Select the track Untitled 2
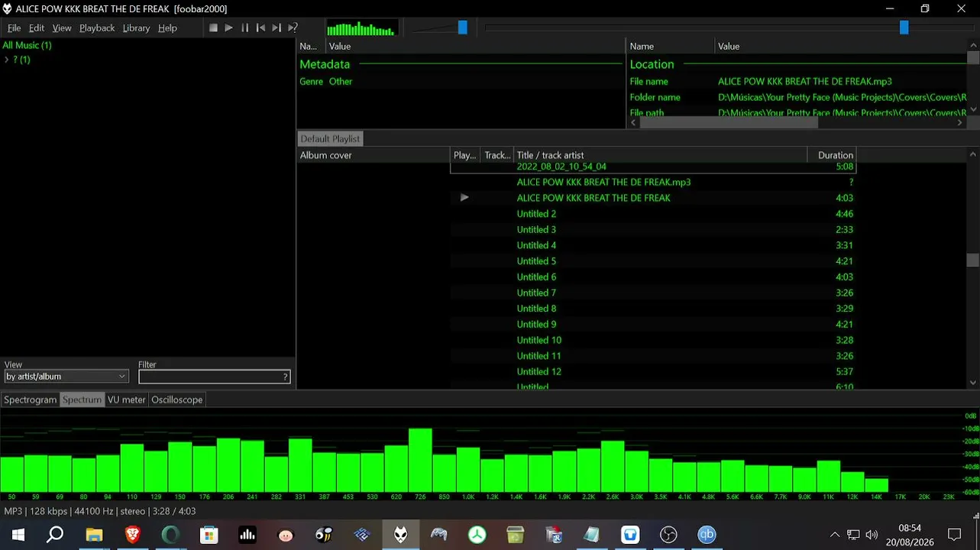980x550 pixels. pyautogui.click(x=653, y=214)
